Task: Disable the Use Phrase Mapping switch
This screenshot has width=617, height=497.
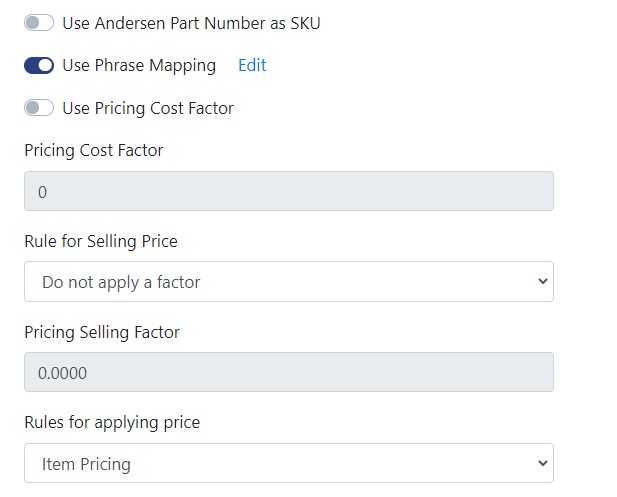Action: pyautogui.click(x=39, y=66)
